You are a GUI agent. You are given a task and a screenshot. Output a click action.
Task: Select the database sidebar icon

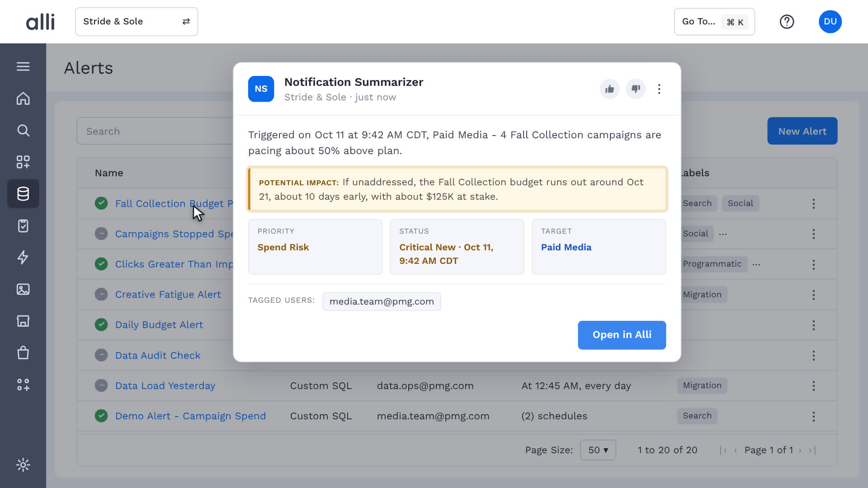pos(23,194)
